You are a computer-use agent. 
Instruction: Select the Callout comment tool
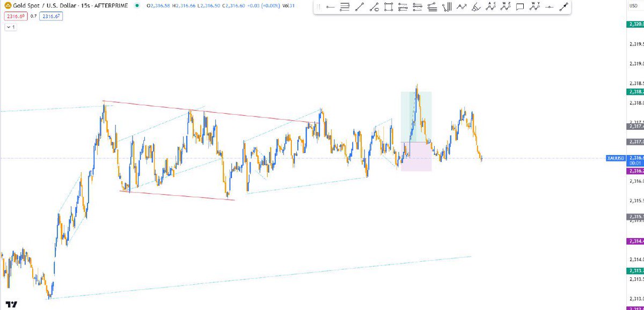pyautogui.click(x=519, y=8)
